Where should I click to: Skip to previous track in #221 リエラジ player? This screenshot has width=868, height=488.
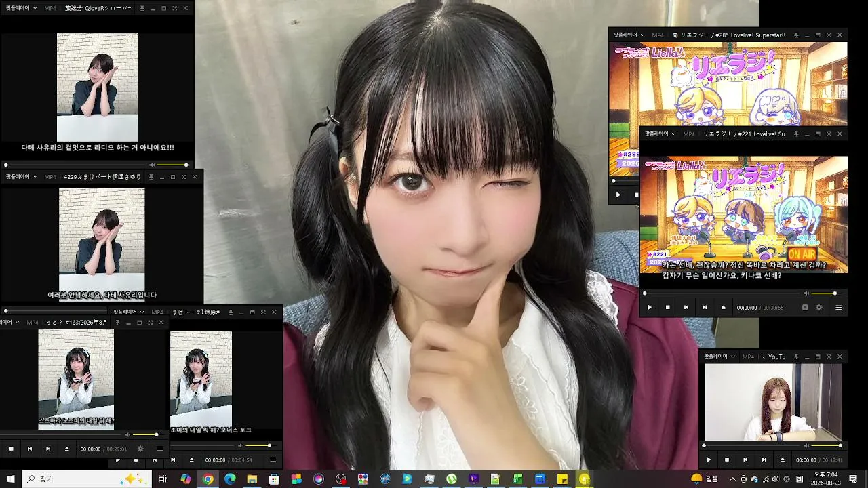686,307
